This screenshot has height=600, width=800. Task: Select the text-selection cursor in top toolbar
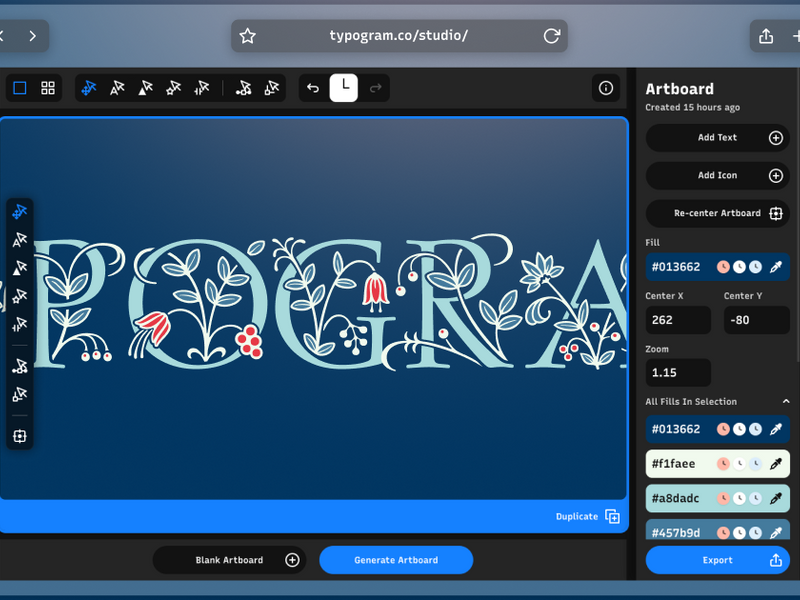117,88
